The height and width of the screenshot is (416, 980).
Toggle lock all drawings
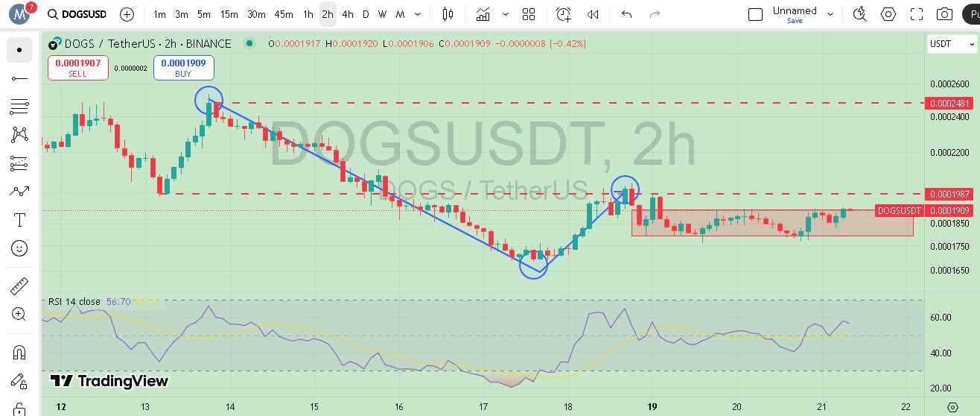pyautogui.click(x=19, y=408)
